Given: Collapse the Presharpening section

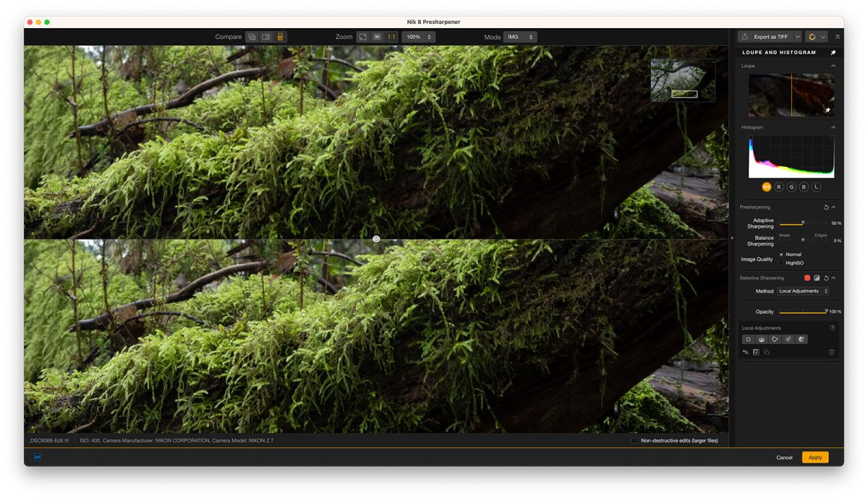Looking at the screenshot, I should tap(833, 207).
